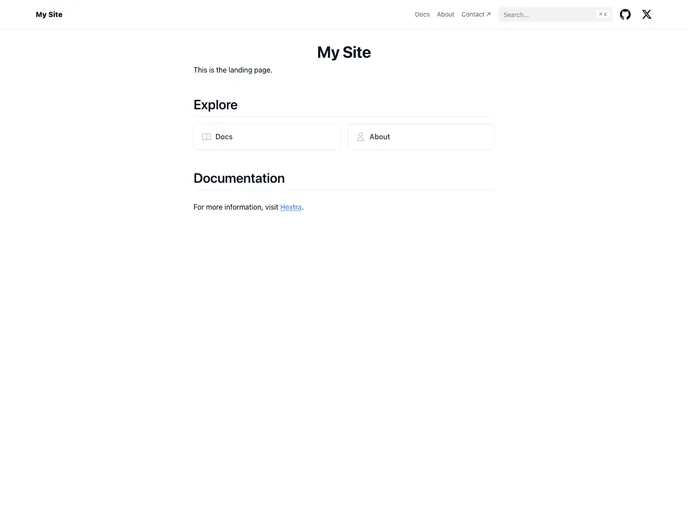Open the GitHub icon link
Screen dimensions: 688x512
coord(625,14)
